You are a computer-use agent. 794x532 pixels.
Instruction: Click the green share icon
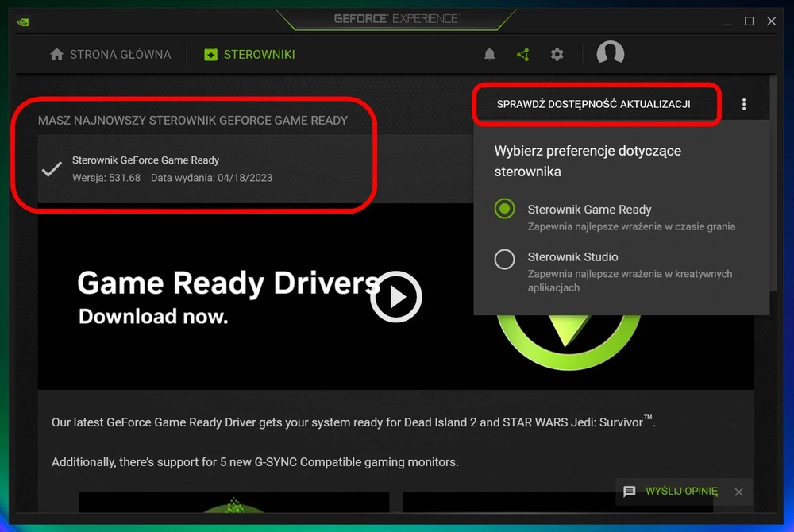pos(523,54)
